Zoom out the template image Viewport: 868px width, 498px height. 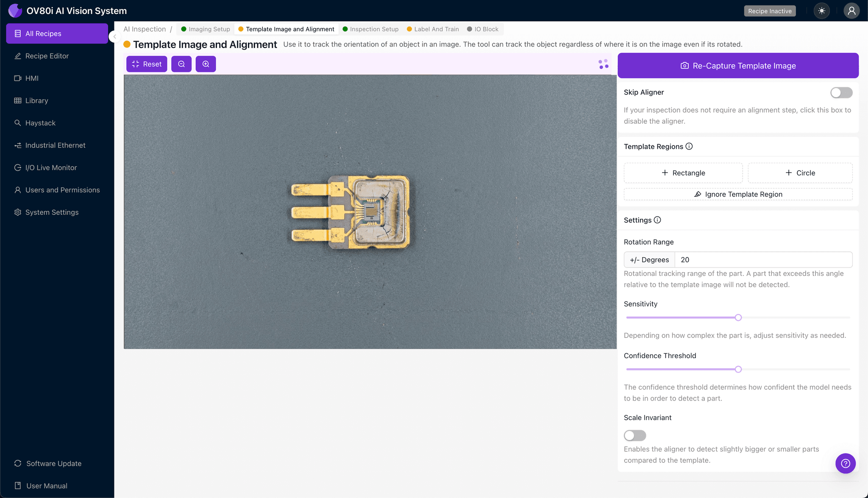click(181, 64)
